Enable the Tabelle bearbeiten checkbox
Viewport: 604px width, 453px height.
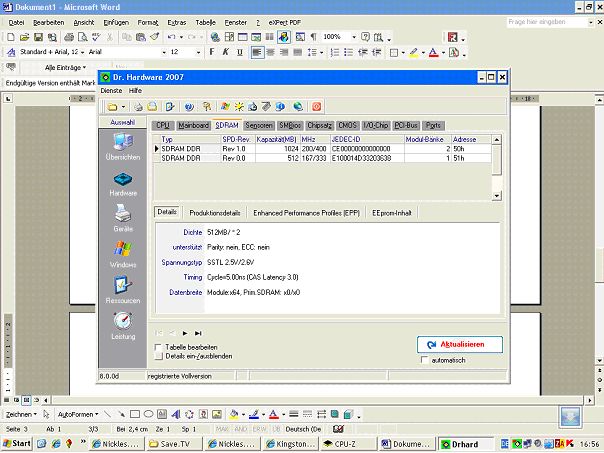click(157, 347)
